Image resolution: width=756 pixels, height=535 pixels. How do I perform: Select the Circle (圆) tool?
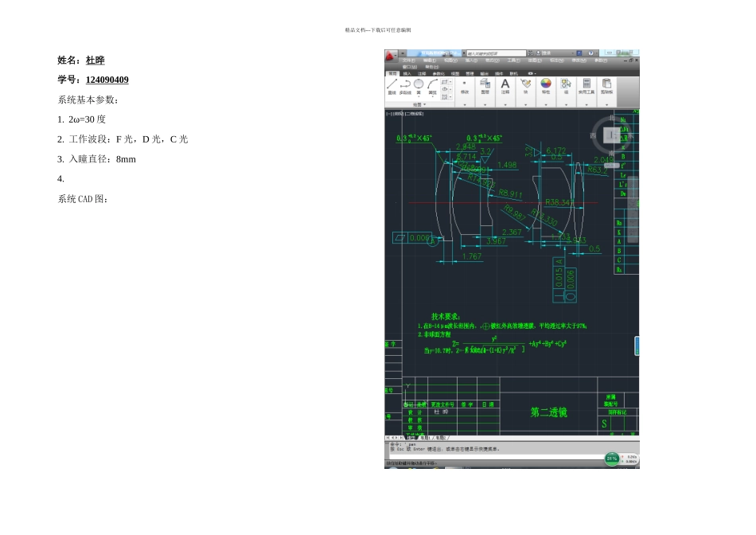(x=419, y=84)
